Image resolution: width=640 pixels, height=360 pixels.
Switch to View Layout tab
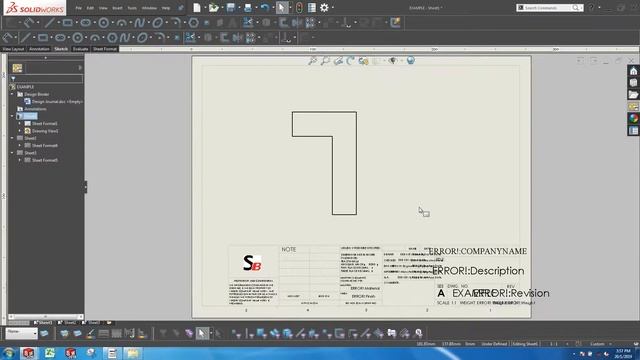(13, 49)
